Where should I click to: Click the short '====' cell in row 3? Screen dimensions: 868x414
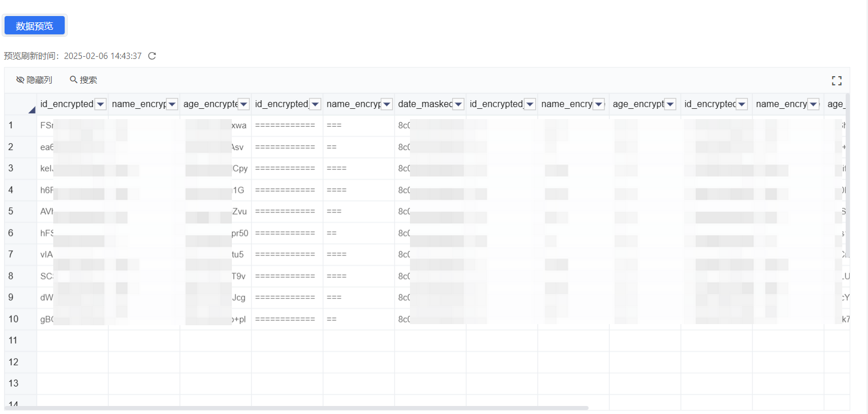[x=359, y=168]
